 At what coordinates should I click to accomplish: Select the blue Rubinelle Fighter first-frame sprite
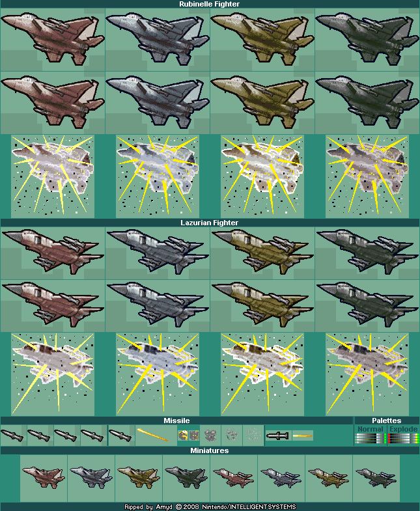pos(158,40)
